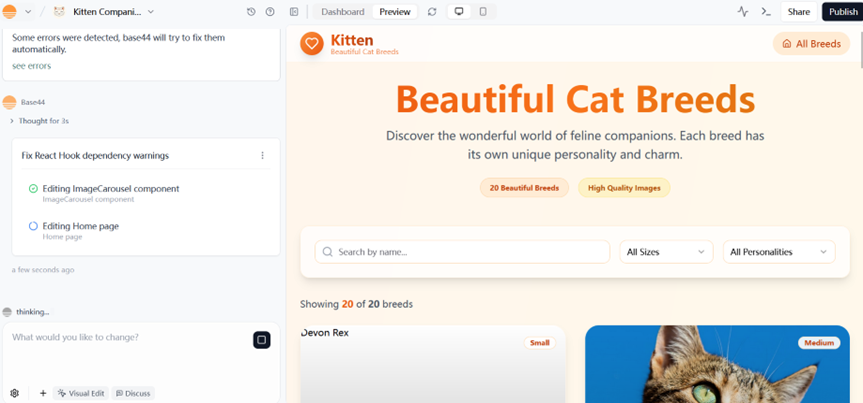Image resolution: width=863 pixels, height=403 pixels.
Task: Open the All Personalities dropdown
Action: (x=778, y=252)
